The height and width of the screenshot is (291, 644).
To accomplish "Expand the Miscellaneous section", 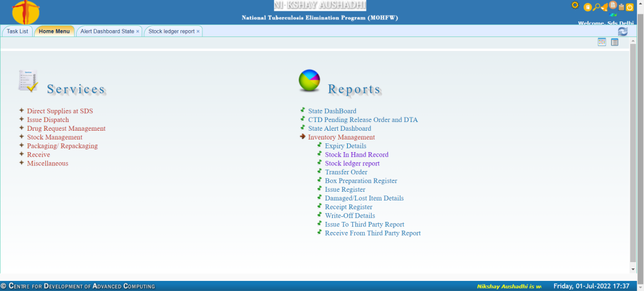I will point(48,163).
